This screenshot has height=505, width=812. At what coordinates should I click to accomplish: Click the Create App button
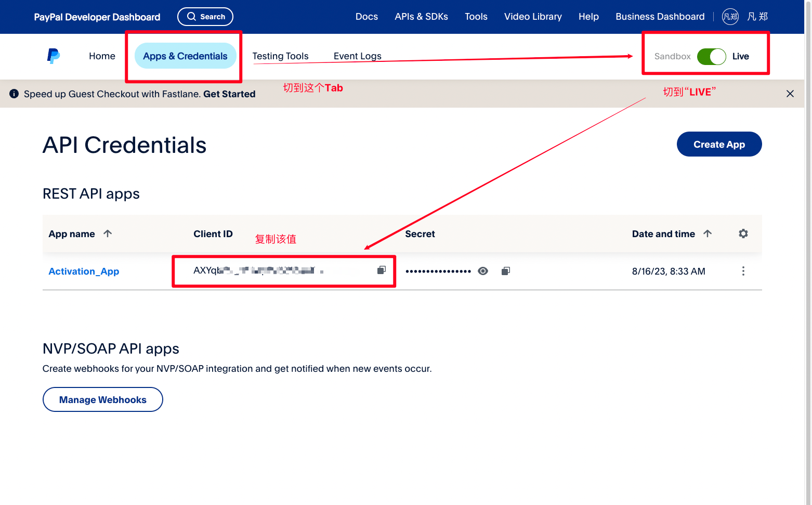point(719,144)
